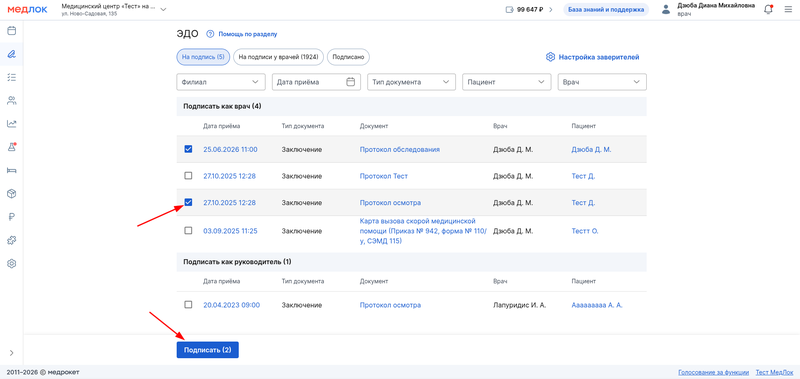Viewport: 800px width, 379px height.
Task: Open patient Тестт О. link
Action: [585, 231]
